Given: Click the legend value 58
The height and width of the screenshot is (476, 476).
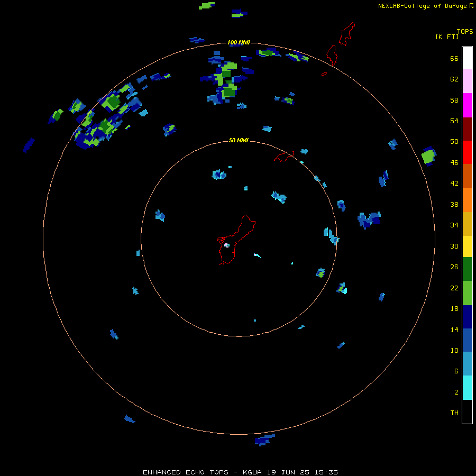Looking at the screenshot, I should [454, 100].
